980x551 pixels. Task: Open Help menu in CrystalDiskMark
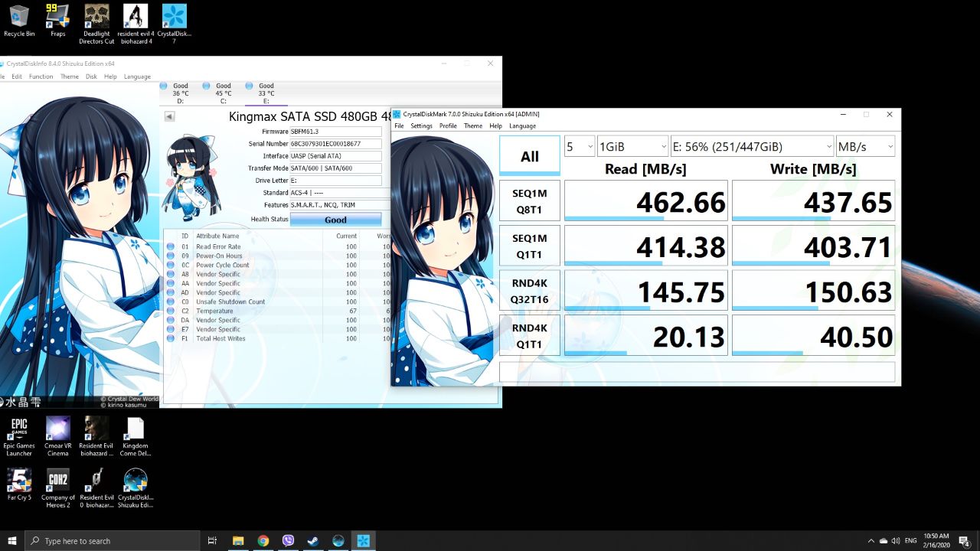pos(495,126)
